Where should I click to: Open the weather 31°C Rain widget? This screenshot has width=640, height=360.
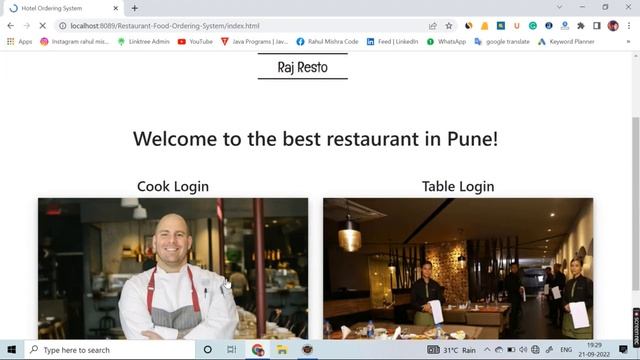(451, 350)
